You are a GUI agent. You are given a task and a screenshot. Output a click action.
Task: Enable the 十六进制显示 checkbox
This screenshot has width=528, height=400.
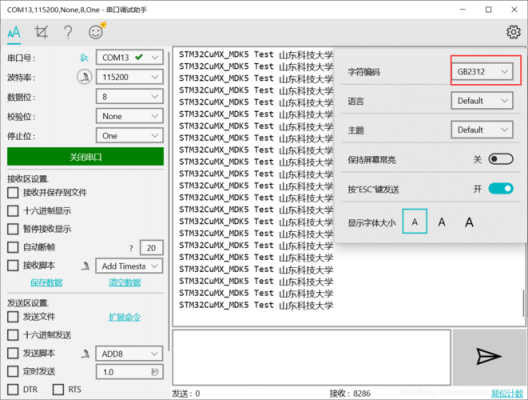[13, 211]
